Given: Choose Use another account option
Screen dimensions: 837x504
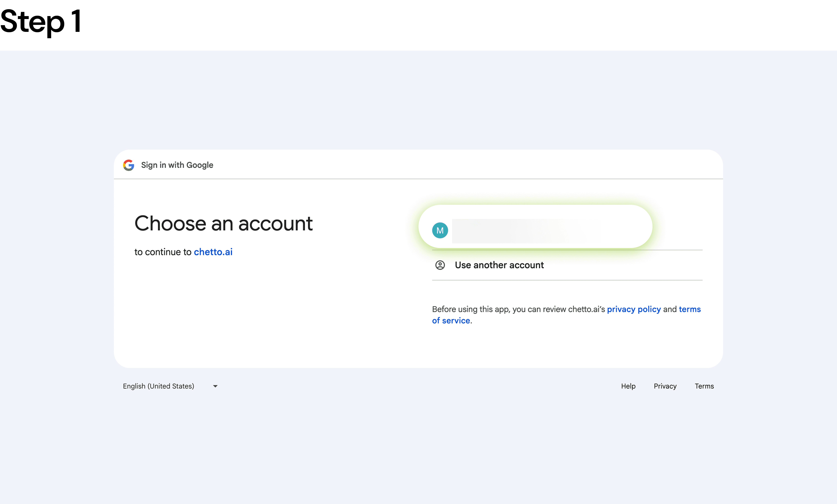Looking at the screenshot, I should click(499, 265).
